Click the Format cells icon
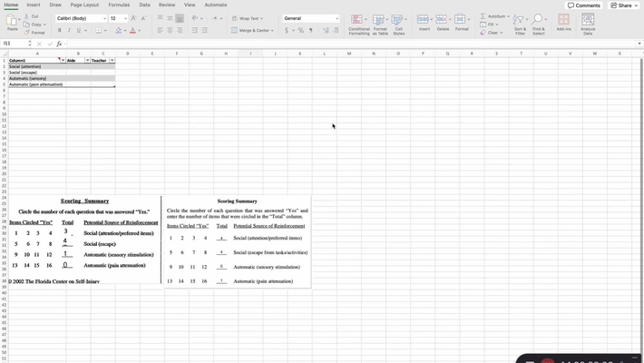The image size is (644, 363). (460, 19)
